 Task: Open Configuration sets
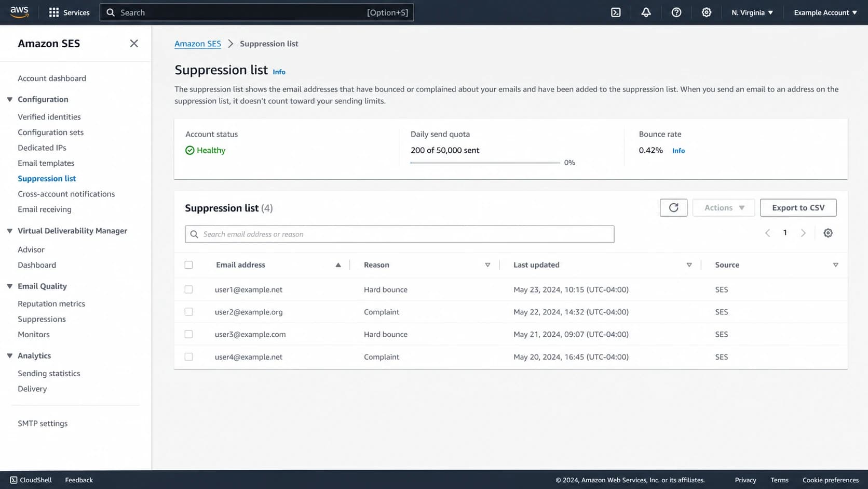pos(51,133)
